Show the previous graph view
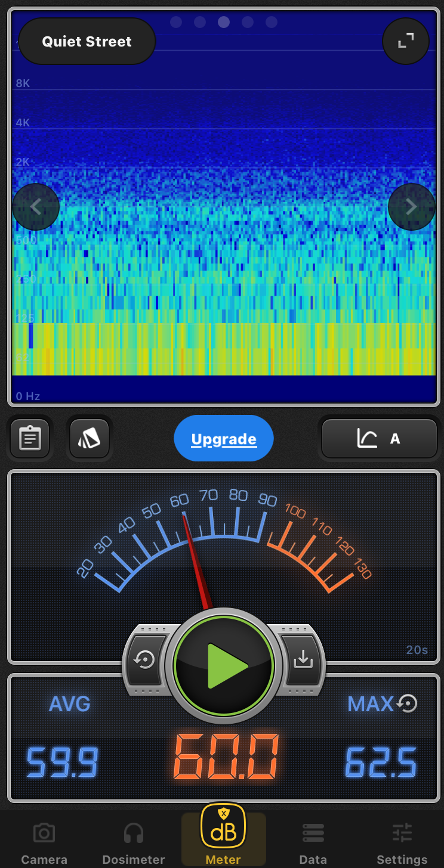The image size is (444, 868). [36, 207]
